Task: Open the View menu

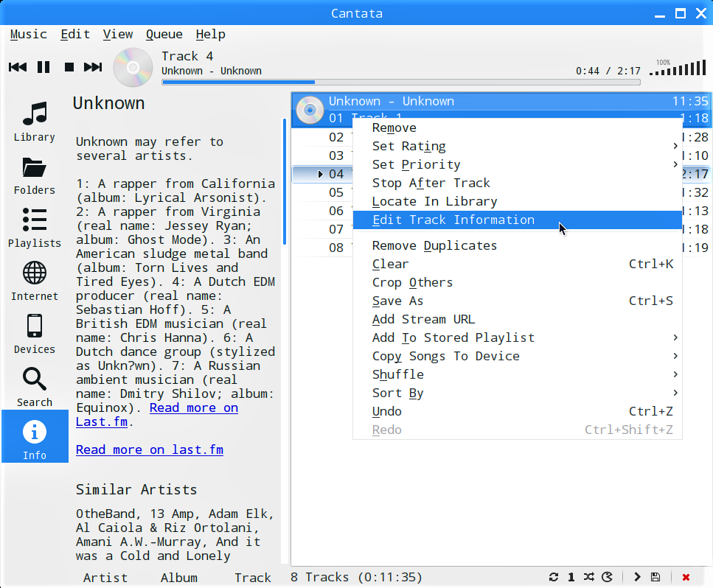Action: pos(118,35)
